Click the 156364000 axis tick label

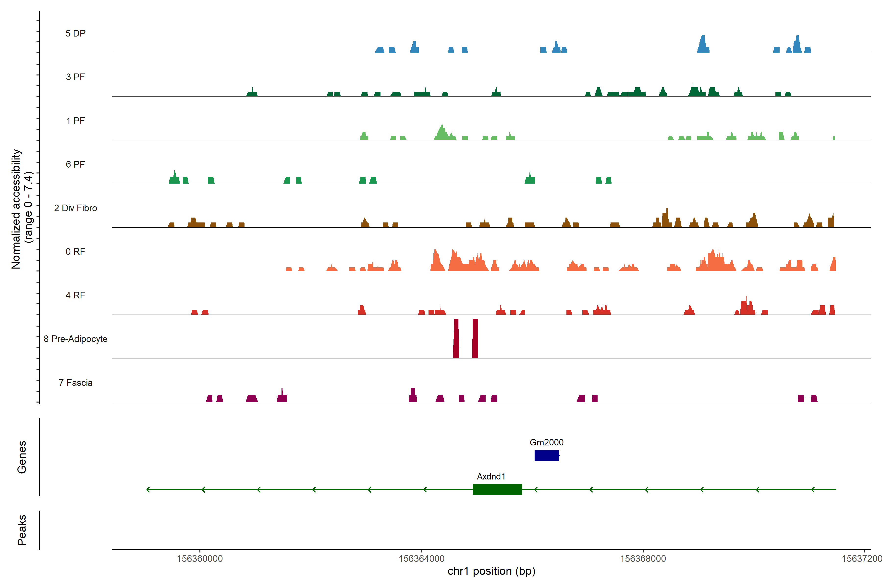(421, 558)
